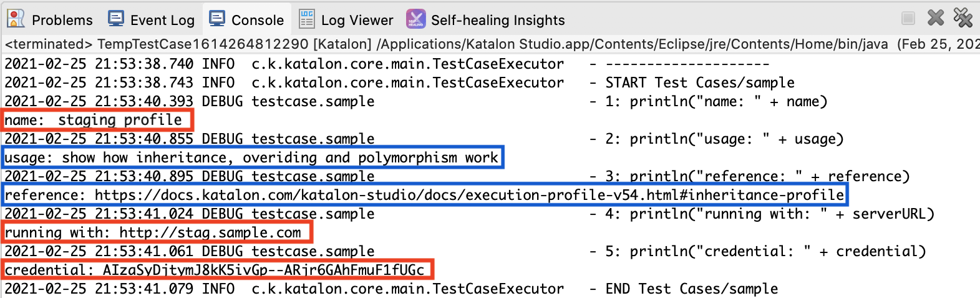The image size is (980, 298).
Task: Click the 'name: staging profile' output line
Action: point(94,120)
